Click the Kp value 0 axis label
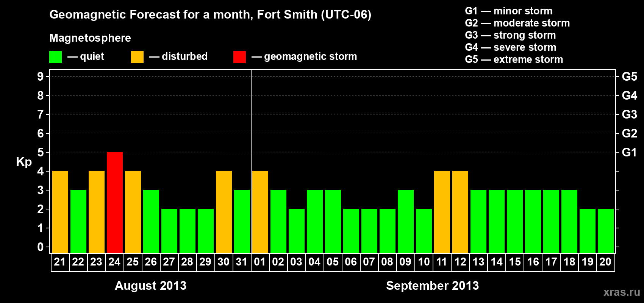This screenshot has height=303, width=644. [x=41, y=247]
